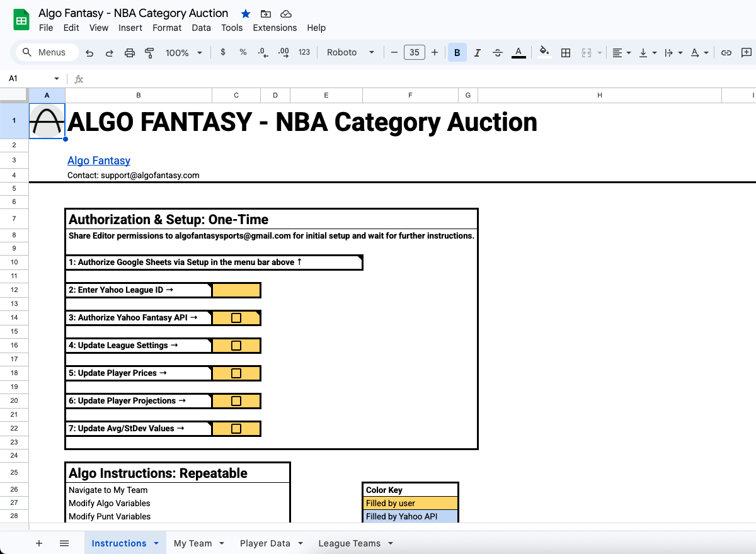This screenshot has height=554, width=756.
Task: Format as currency with dollar icon
Action: pyautogui.click(x=223, y=52)
